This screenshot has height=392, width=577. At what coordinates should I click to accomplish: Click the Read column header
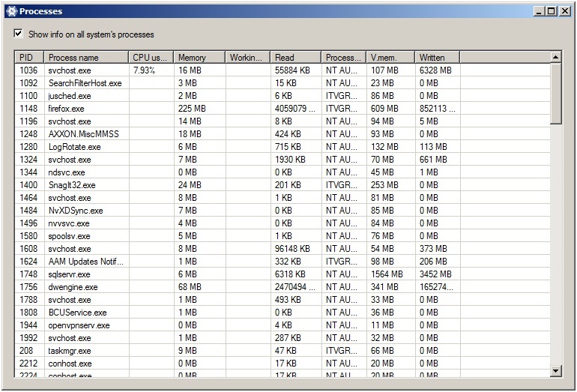[296, 57]
